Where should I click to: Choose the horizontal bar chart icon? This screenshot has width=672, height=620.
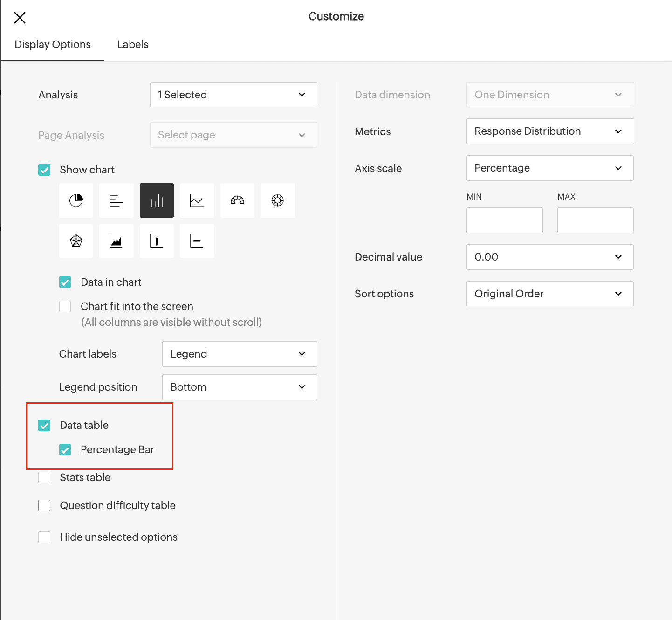(116, 200)
